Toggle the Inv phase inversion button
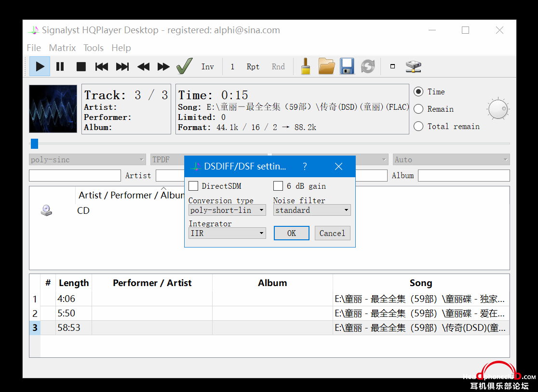 [x=208, y=66]
